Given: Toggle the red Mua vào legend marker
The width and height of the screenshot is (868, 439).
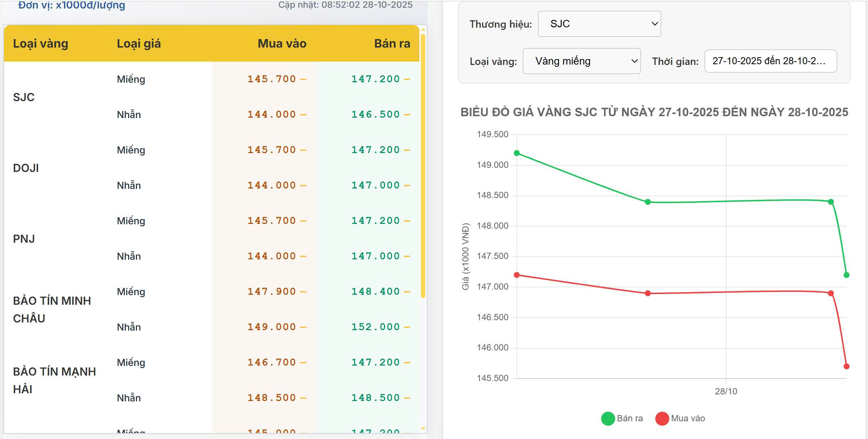Looking at the screenshot, I should (x=662, y=419).
